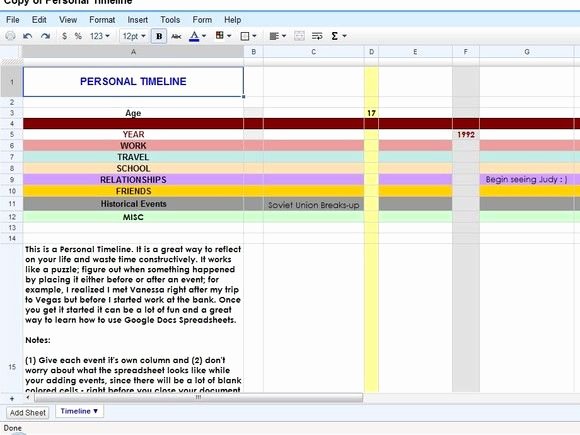
Task: Select the MISC label cell
Action: point(133,217)
